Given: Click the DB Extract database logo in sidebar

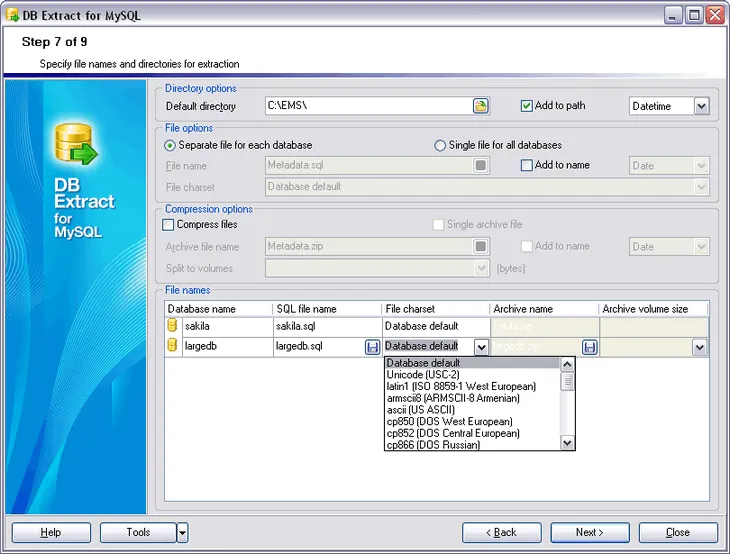Looking at the screenshot, I should [76, 144].
